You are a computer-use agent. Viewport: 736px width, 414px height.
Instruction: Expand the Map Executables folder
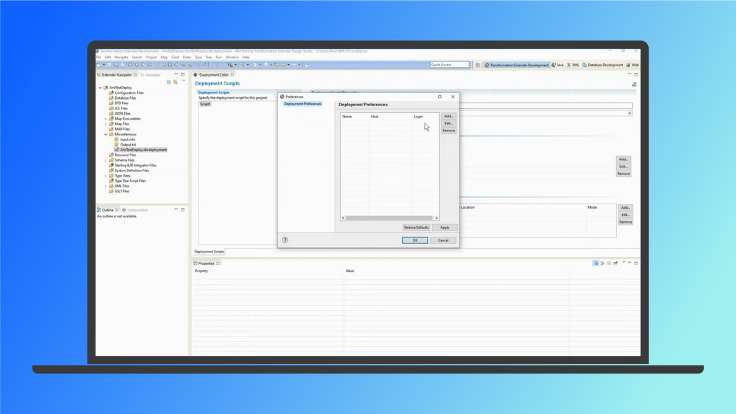tap(106, 119)
